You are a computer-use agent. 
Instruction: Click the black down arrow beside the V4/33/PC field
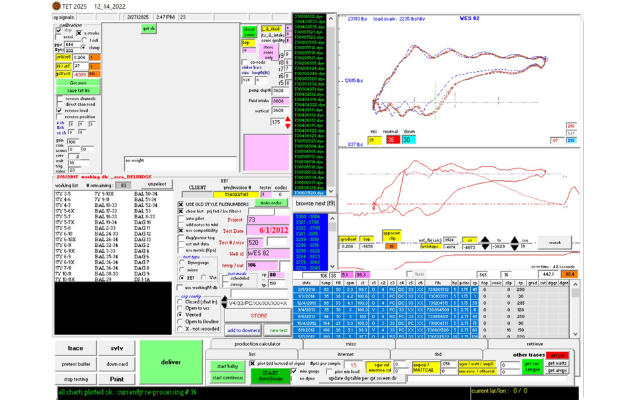coord(224,305)
